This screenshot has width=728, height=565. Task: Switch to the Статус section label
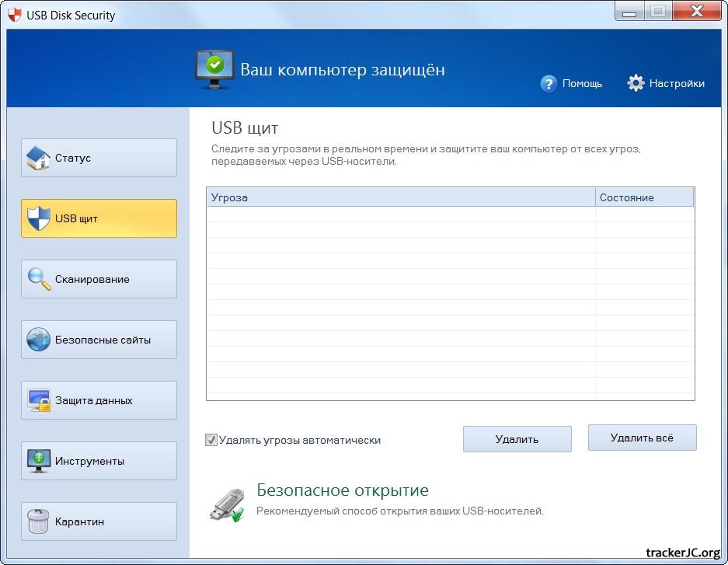[x=73, y=158]
